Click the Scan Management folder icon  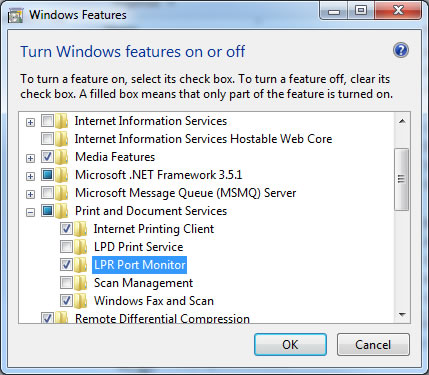point(81,283)
